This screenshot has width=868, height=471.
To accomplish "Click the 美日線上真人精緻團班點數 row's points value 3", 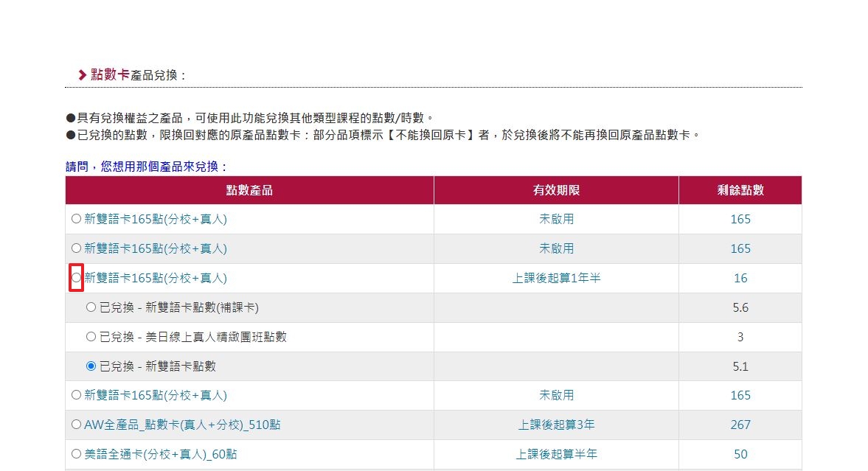I will (740, 337).
